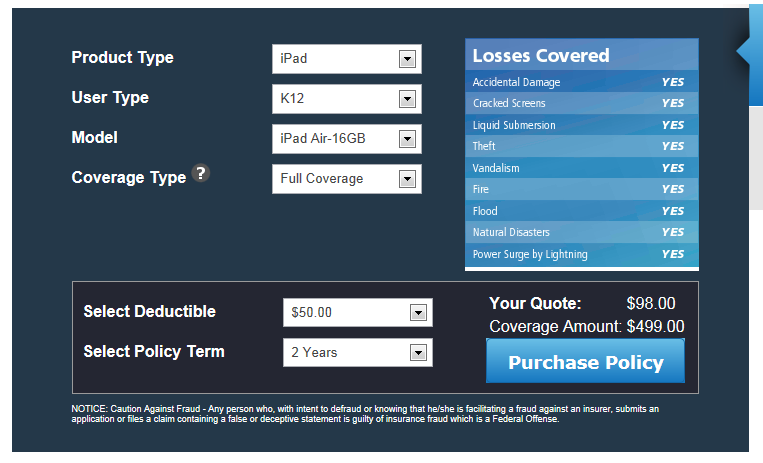Click the Theft row label
Image resolution: width=763 pixels, height=463 pixels.
484,146
